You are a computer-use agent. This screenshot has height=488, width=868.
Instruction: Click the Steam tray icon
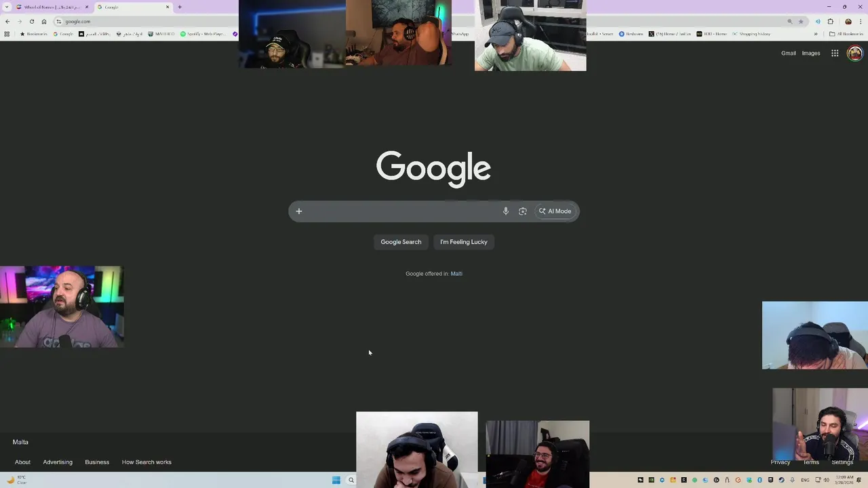pos(781,481)
